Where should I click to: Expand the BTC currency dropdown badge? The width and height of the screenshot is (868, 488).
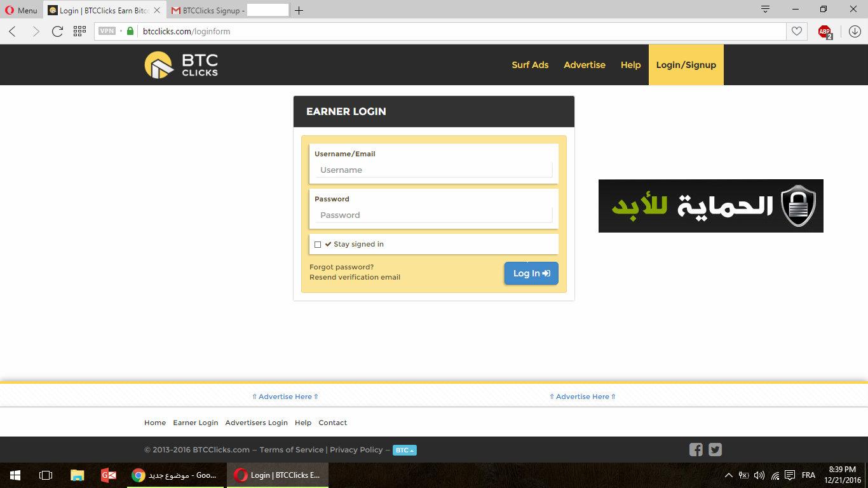[x=404, y=451]
